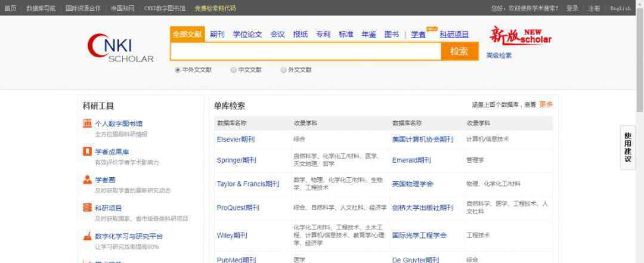Switch to the 图书 tab
Screen dimensions: 644x263
coord(391,35)
